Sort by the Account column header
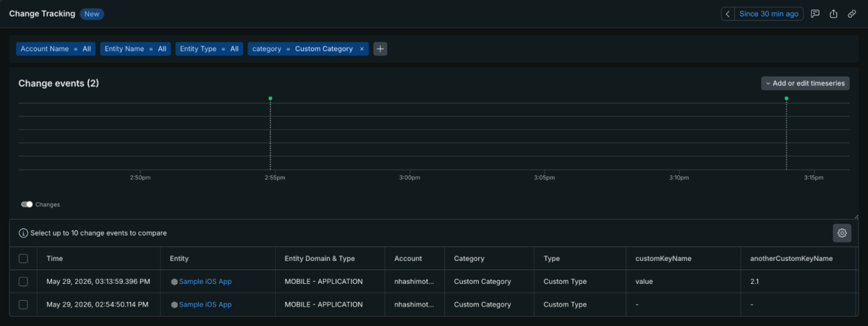The width and height of the screenshot is (868, 326). click(x=408, y=258)
